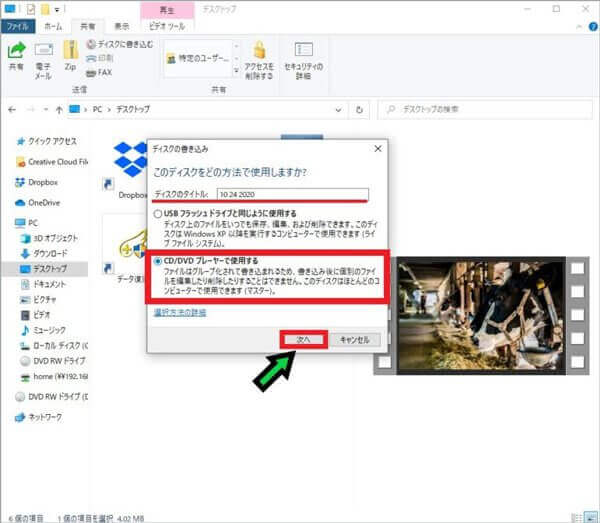The width and height of the screenshot is (600, 523).
Task: Open quick access toolbar customize dropdown
Action: (57, 10)
